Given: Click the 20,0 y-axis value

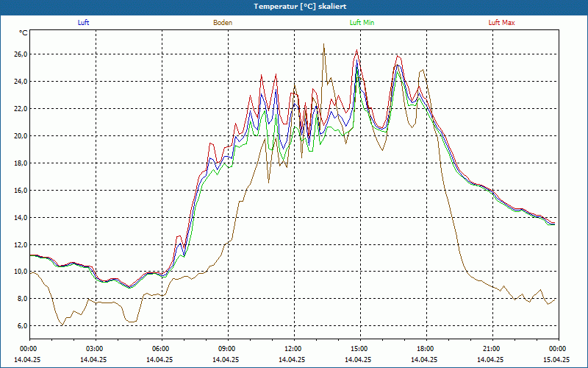Looking at the screenshot, I should tap(21, 136).
